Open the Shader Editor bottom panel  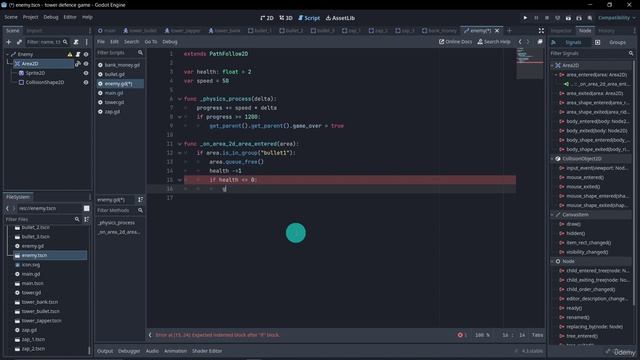tap(207, 351)
